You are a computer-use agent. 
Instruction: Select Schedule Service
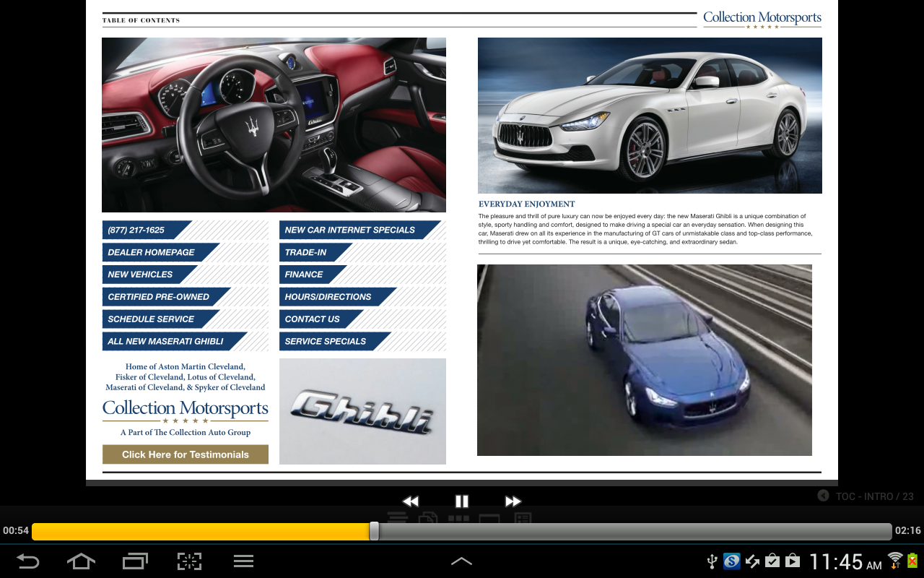[161, 319]
